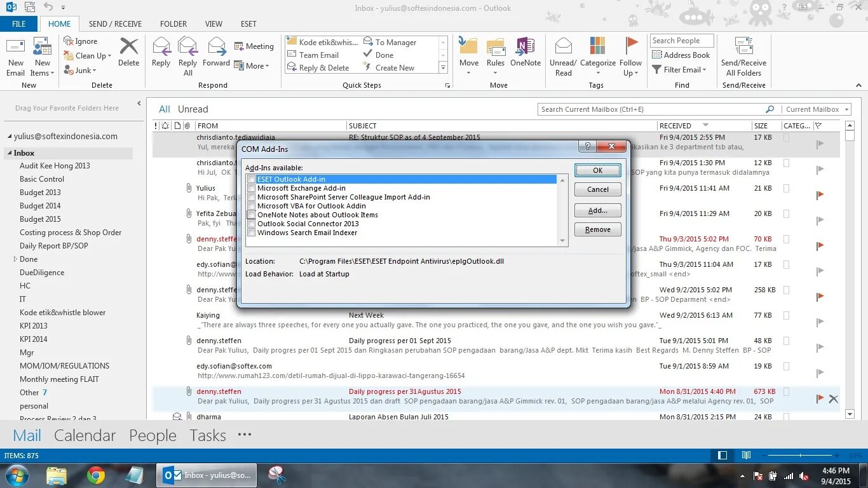This screenshot has height=488, width=868.
Task: Click the zoom slider in status bar
Action: [801, 456]
